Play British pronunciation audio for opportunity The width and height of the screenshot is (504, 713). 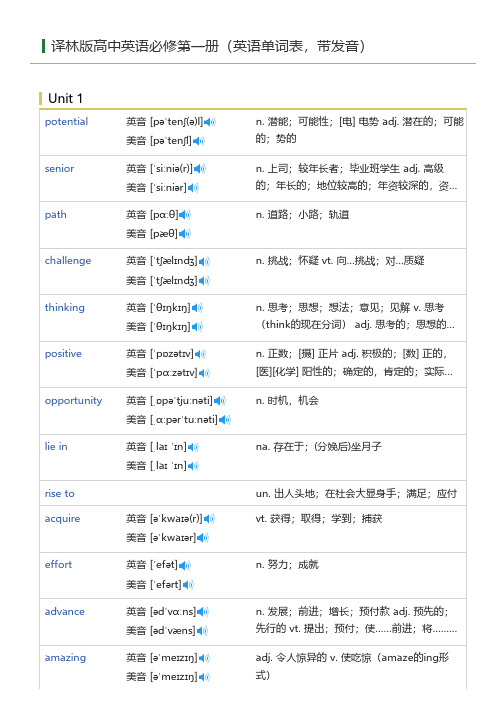(x=220, y=401)
